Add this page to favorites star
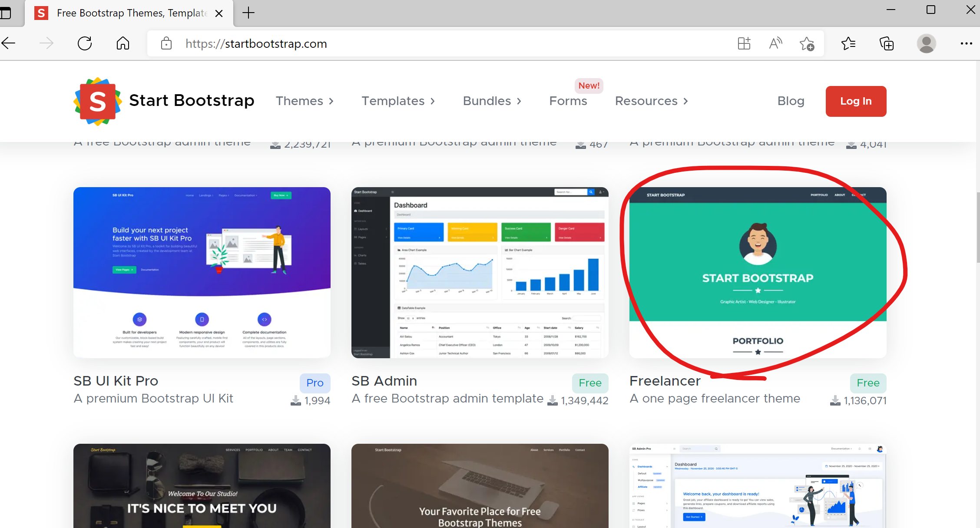 tap(807, 43)
